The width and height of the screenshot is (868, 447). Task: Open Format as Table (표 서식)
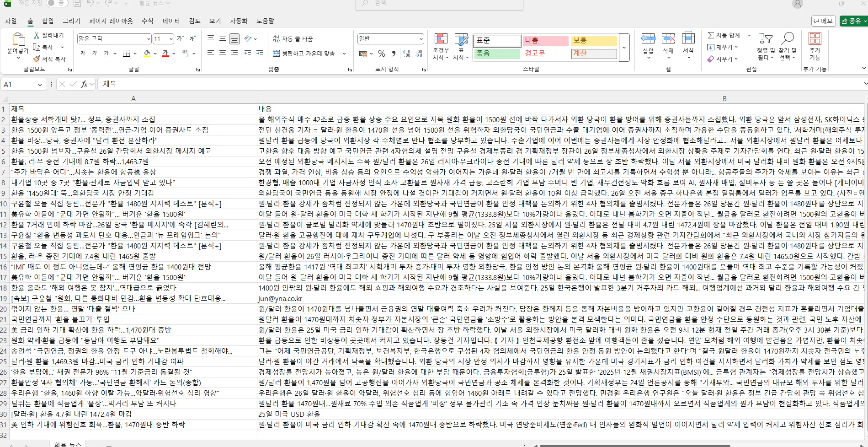[x=461, y=46]
